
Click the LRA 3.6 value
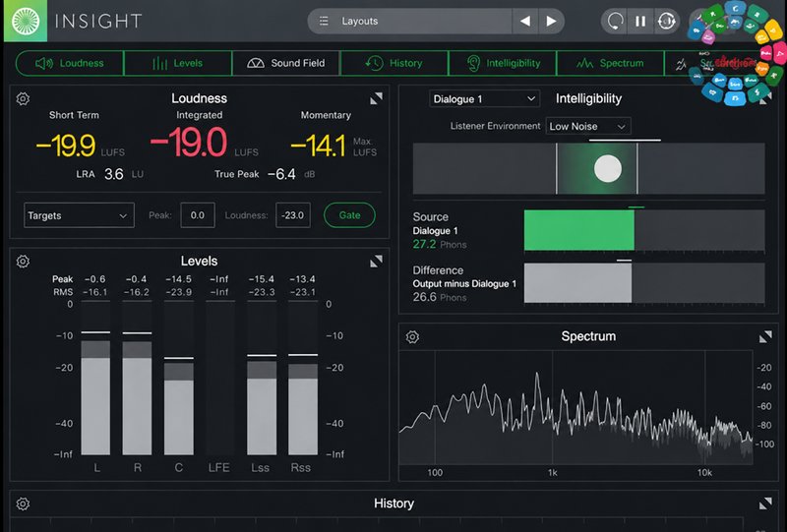[114, 174]
